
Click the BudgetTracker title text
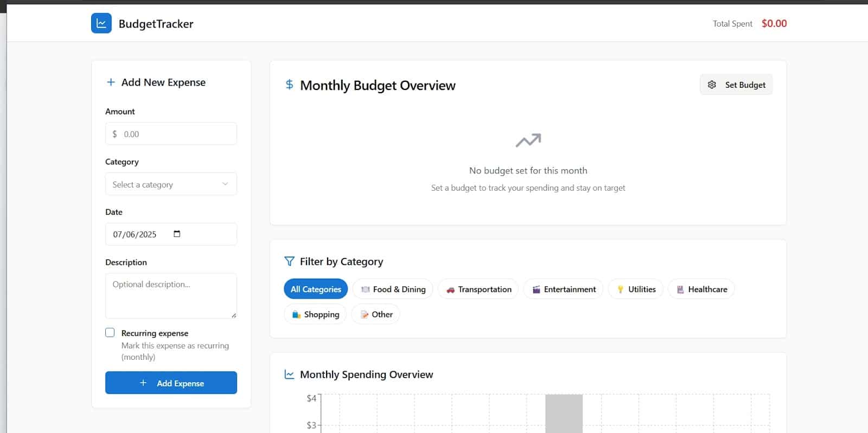pyautogui.click(x=156, y=24)
